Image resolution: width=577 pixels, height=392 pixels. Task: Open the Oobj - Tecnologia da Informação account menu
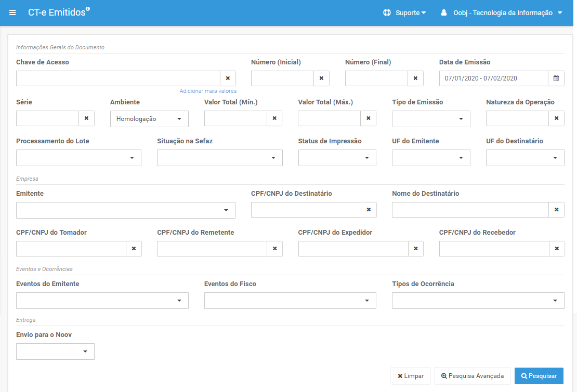(502, 13)
